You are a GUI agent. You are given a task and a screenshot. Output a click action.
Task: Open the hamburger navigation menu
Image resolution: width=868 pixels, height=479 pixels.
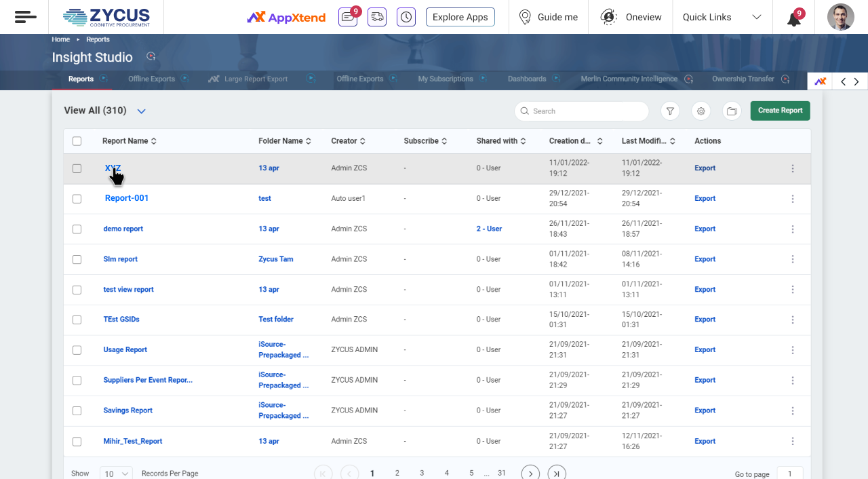pyautogui.click(x=25, y=17)
